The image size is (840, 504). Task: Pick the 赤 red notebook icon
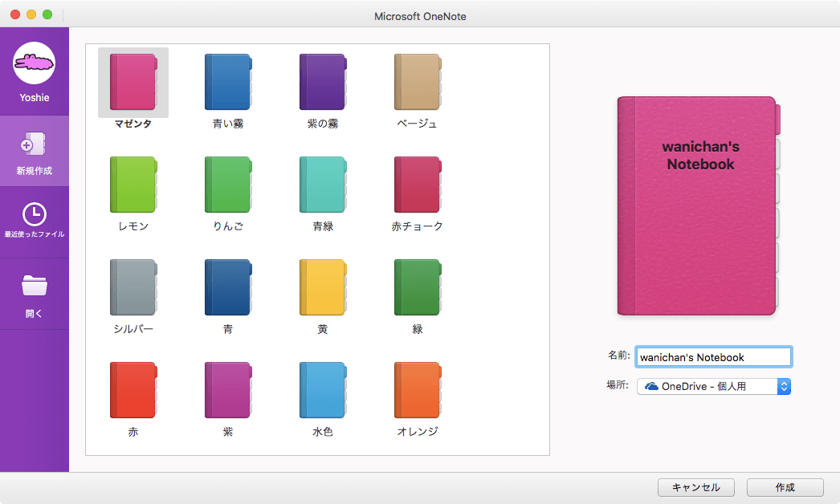coord(133,391)
